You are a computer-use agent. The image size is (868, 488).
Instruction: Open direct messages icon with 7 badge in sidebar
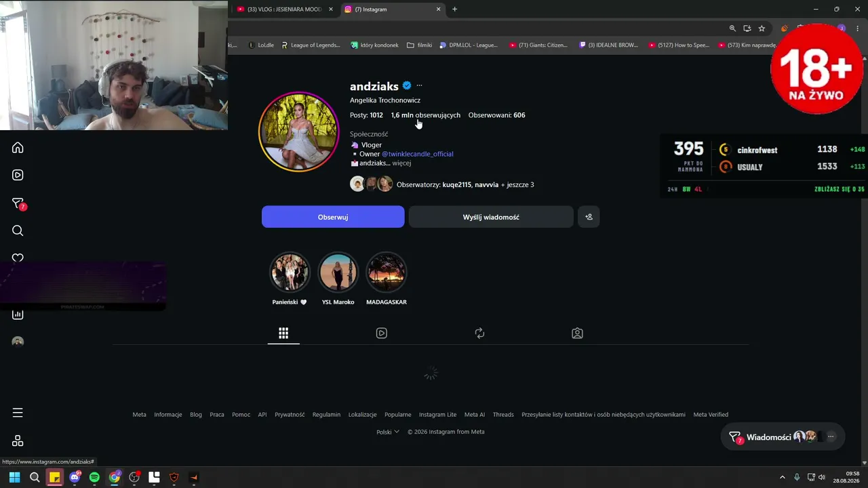18,203
